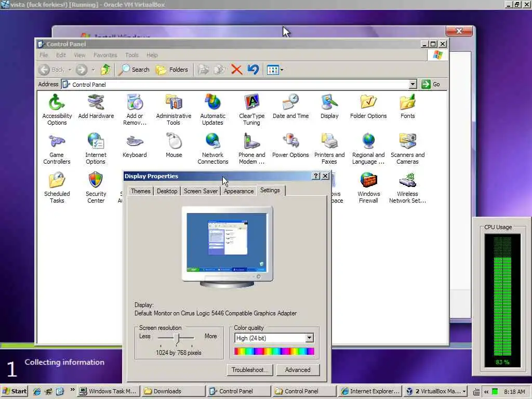This screenshot has height=399, width=532.
Task: Switch to the Screen Saver tab
Action: tap(201, 191)
